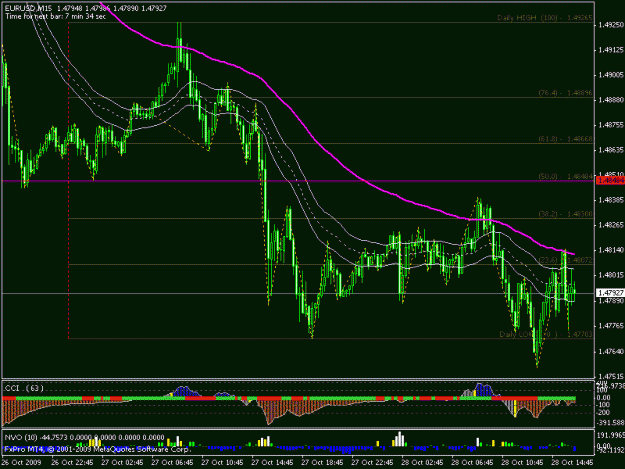Click the 1.48755 price axis value
The image size is (625, 469).
click(611, 125)
